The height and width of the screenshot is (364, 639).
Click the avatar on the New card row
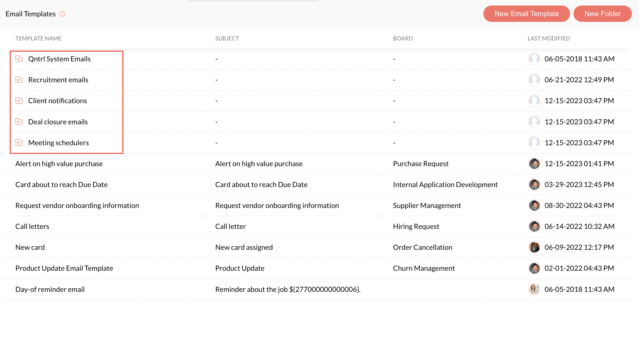click(x=534, y=247)
